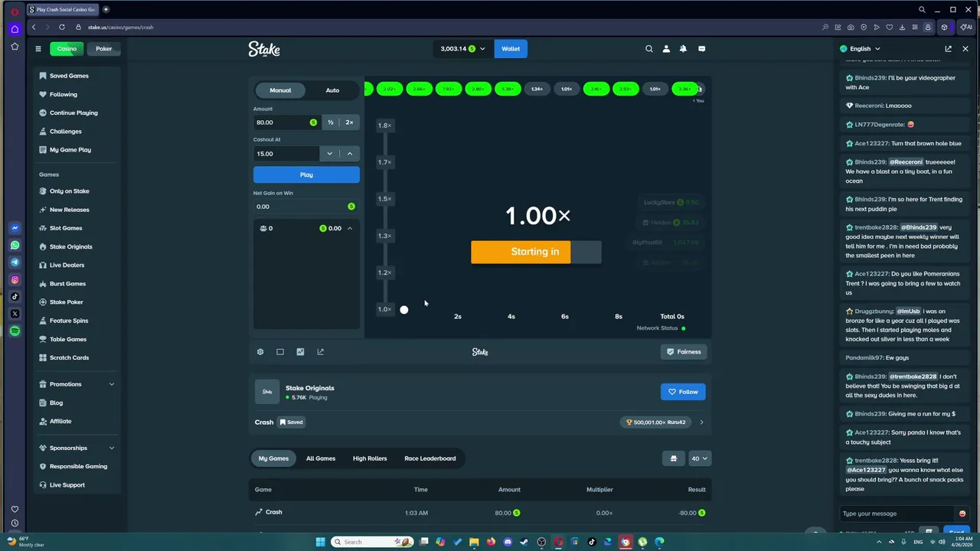Toggle theatre mode rectangle icon
This screenshot has width=980, height=551.
(x=280, y=352)
